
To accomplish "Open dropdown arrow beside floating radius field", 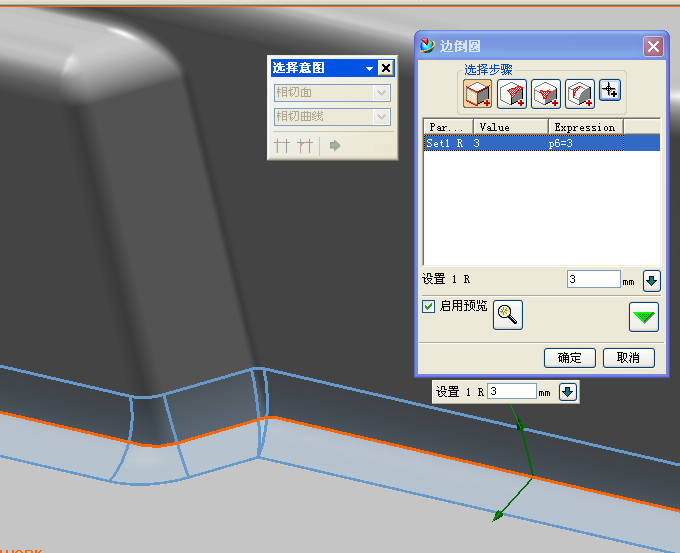I will coord(568,392).
